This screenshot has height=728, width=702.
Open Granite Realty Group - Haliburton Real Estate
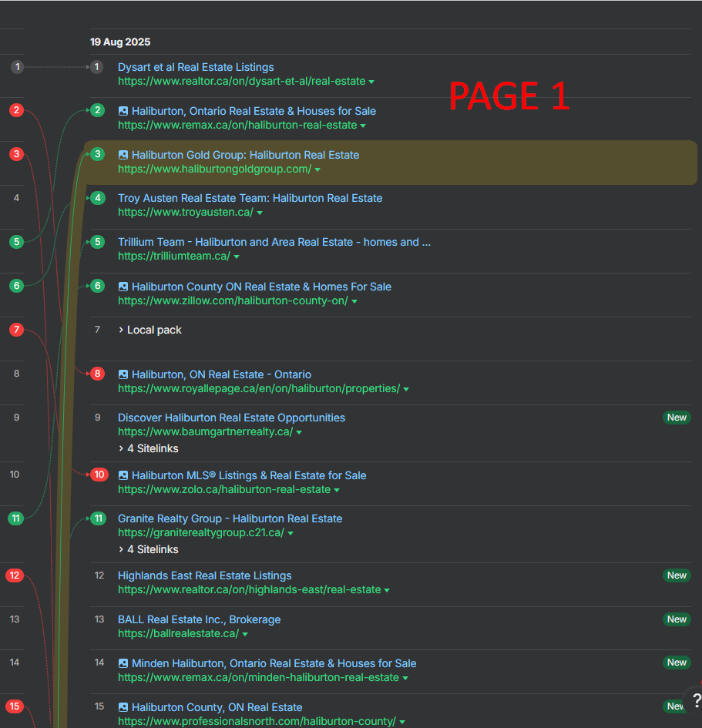click(230, 518)
